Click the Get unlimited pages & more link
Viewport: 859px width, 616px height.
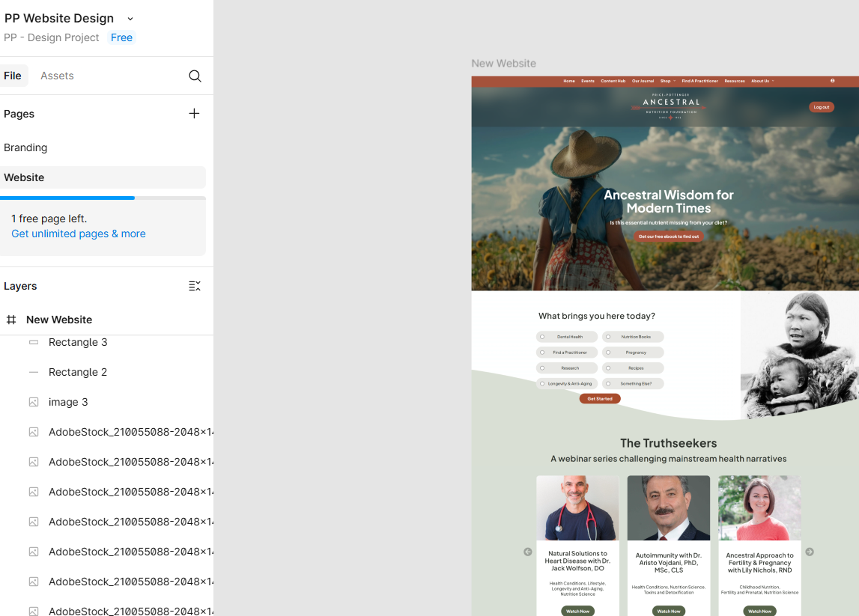click(x=79, y=234)
